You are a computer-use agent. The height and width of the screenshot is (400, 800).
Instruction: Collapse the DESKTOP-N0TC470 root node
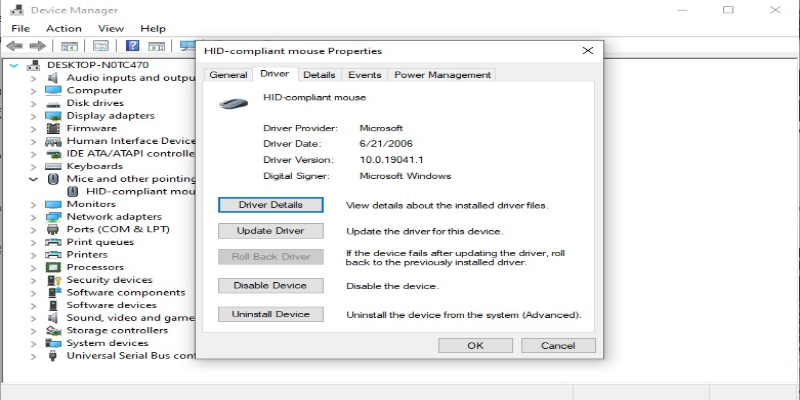coord(13,65)
